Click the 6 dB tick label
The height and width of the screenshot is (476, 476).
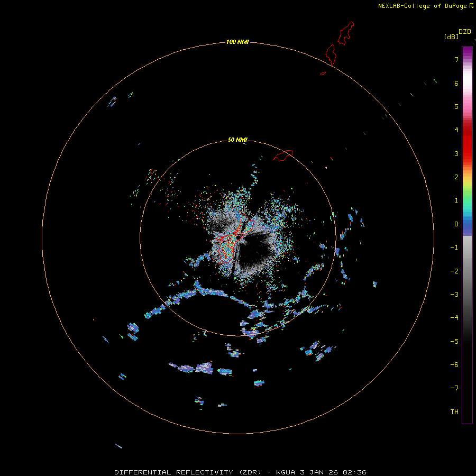click(456, 83)
